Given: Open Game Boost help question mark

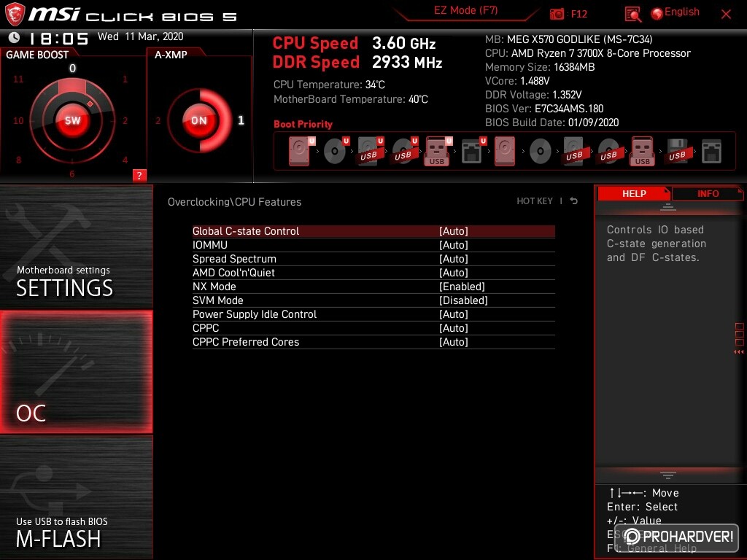Looking at the screenshot, I should [139, 175].
